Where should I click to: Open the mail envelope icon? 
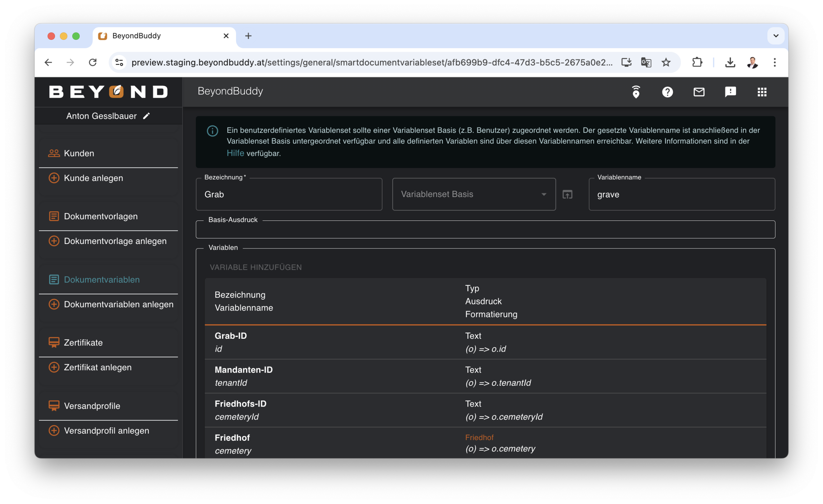point(699,92)
